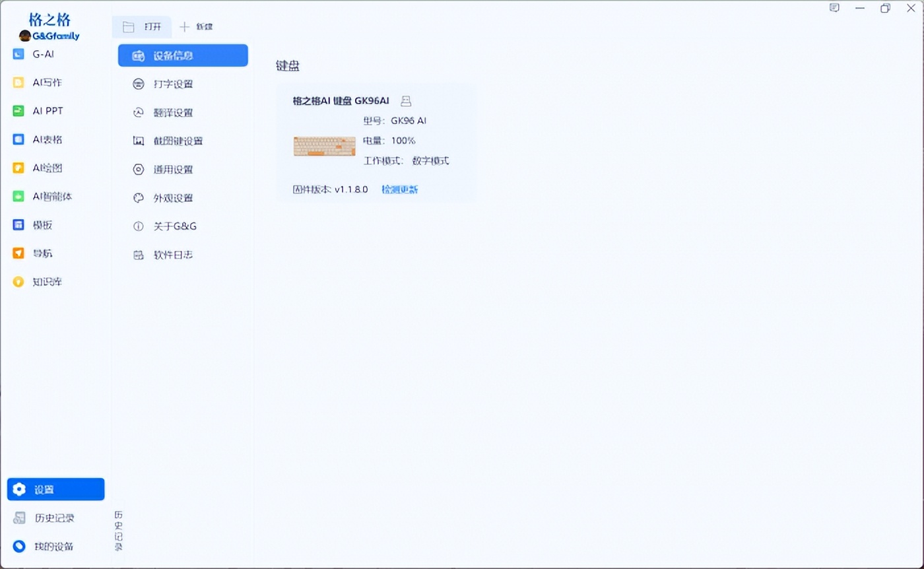This screenshot has height=569, width=924.
Task: Click the 设置 gear icon
Action: tap(19, 489)
